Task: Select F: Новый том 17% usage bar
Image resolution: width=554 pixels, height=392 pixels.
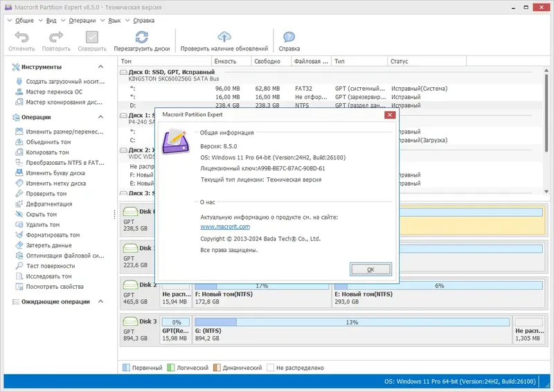Action: point(262,285)
